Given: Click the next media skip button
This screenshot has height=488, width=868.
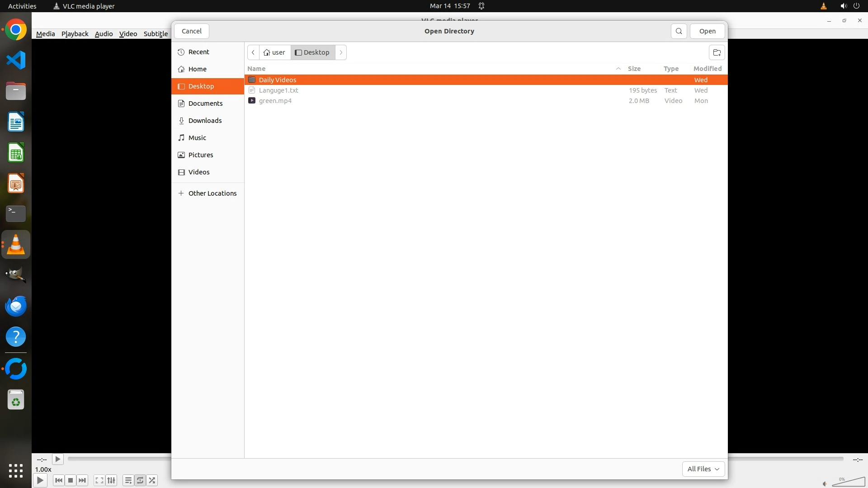Looking at the screenshot, I should pos(82,480).
